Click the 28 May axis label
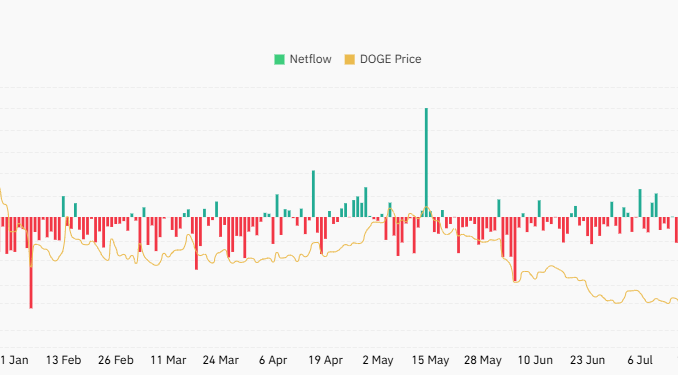The height and width of the screenshot is (375, 678). [x=483, y=360]
